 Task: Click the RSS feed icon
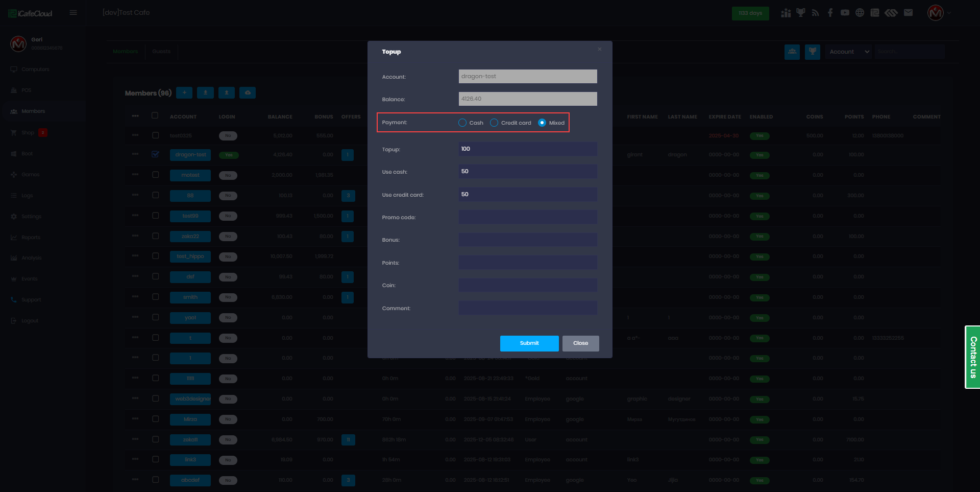click(815, 13)
